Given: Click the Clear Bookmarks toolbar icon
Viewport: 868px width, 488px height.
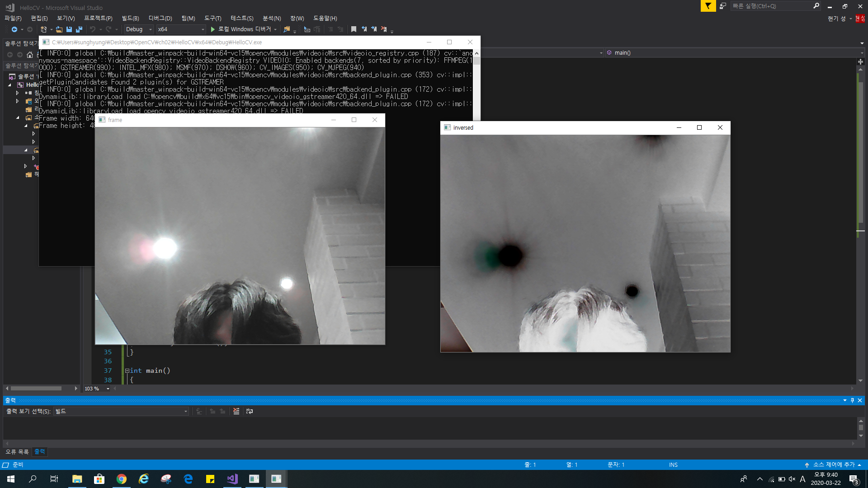Looking at the screenshot, I should pos(384,29).
